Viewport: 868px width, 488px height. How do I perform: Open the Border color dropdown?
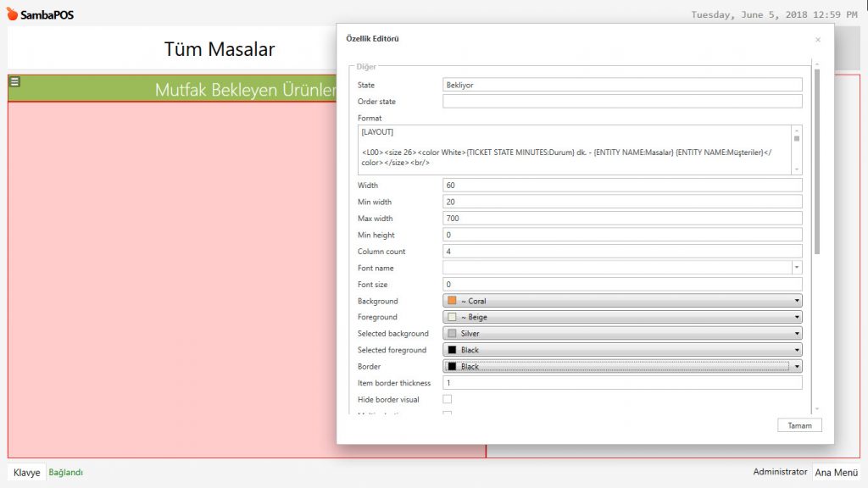tap(622, 367)
